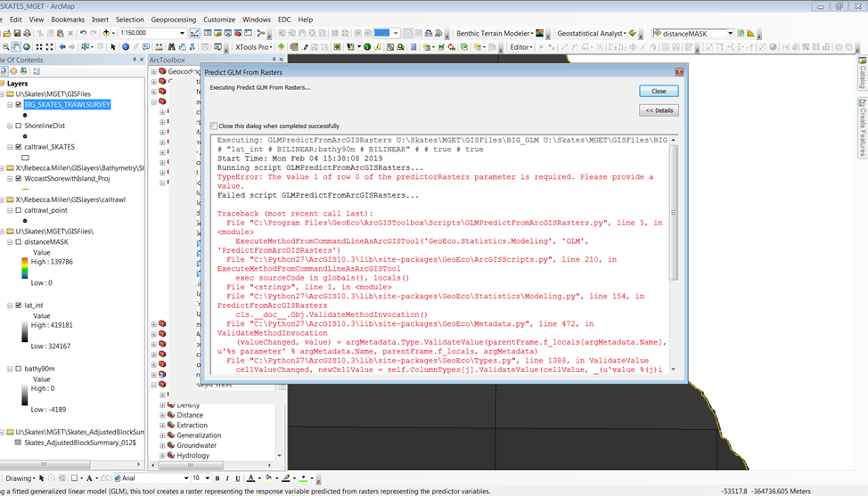Expand the Hydrology toolset in ArcToolbox

pos(163,456)
